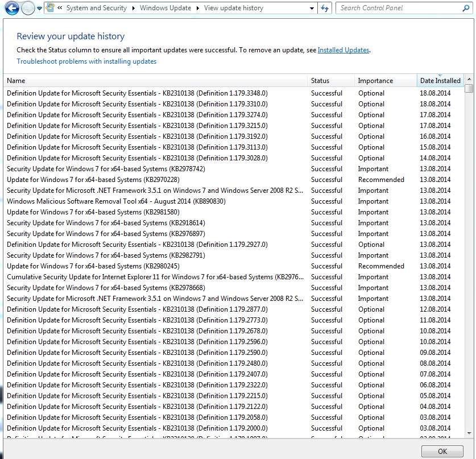The height and width of the screenshot is (459, 476).
Task: Select Definition 1.179.2058.0 update row
Action: click(x=234, y=417)
